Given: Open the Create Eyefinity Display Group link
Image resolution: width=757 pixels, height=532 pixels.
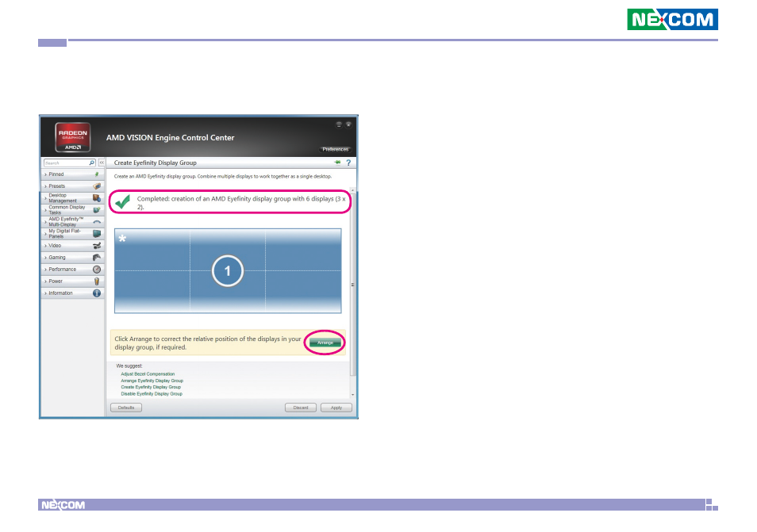Looking at the screenshot, I should point(151,387).
